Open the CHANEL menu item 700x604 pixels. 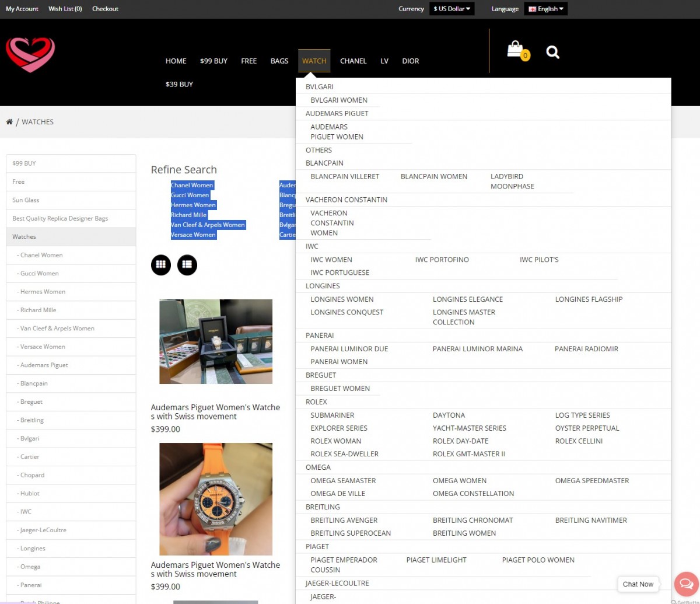(353, 61)
